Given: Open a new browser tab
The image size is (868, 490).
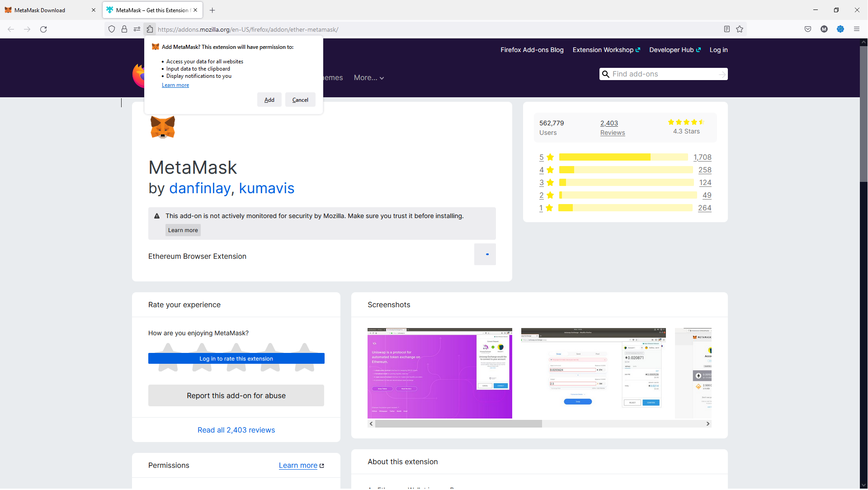Looking at the screenshot, I should (212, 10).
